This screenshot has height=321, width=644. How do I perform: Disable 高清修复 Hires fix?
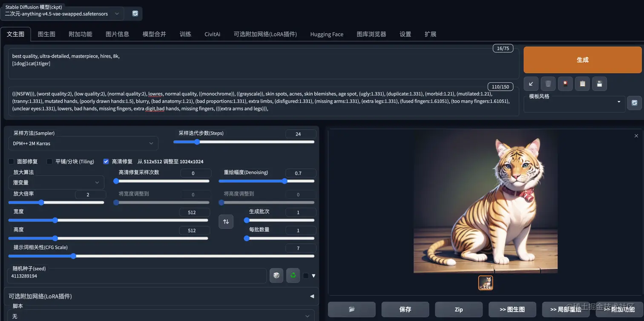106,161
